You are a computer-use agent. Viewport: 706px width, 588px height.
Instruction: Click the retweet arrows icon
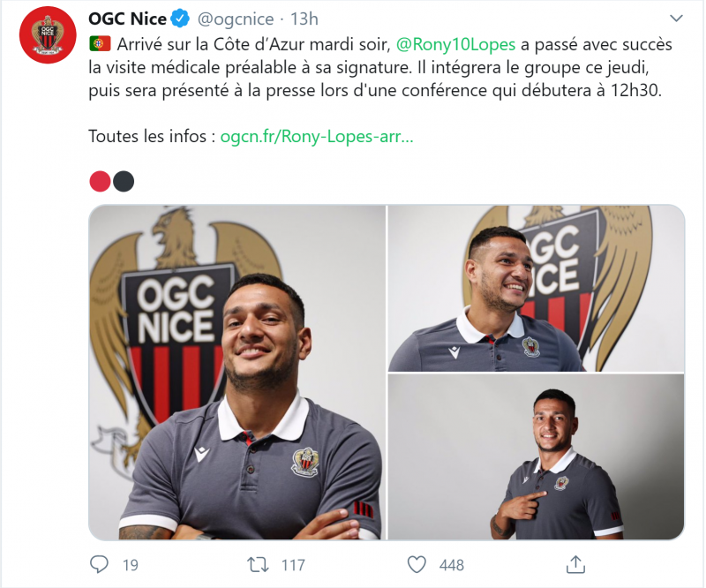pyautogui.click(x=258, y=564)
